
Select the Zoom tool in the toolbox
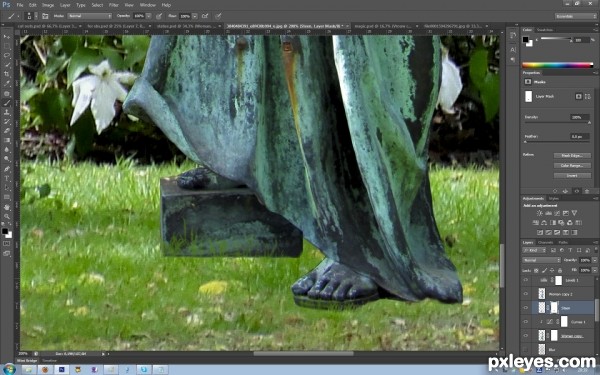pos(7,216)
